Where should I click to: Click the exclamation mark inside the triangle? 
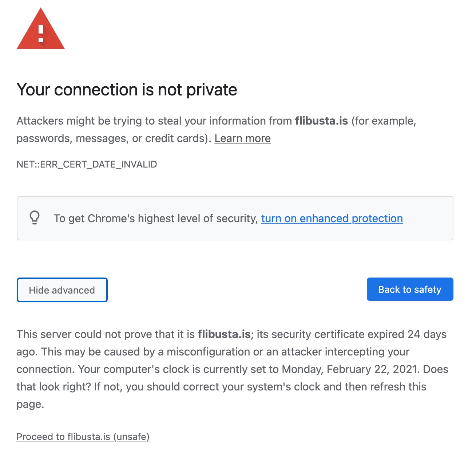click(41, 33)
